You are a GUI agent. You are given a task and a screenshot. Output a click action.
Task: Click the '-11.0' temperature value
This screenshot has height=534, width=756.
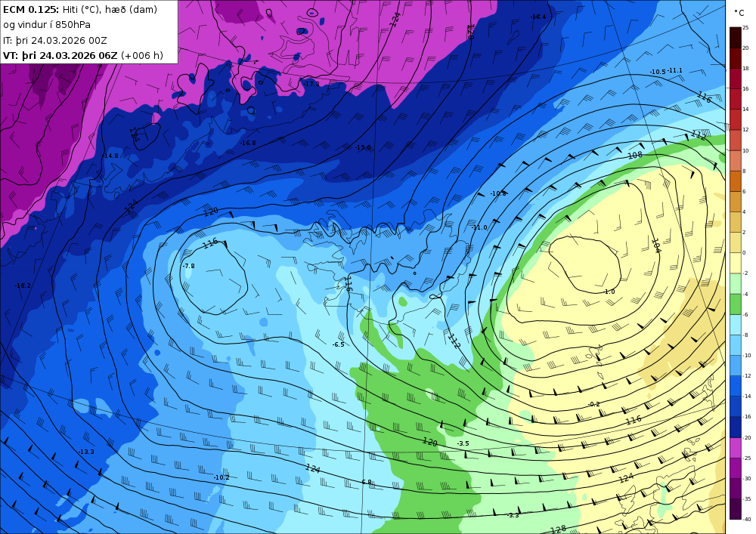tap(480, 227)
